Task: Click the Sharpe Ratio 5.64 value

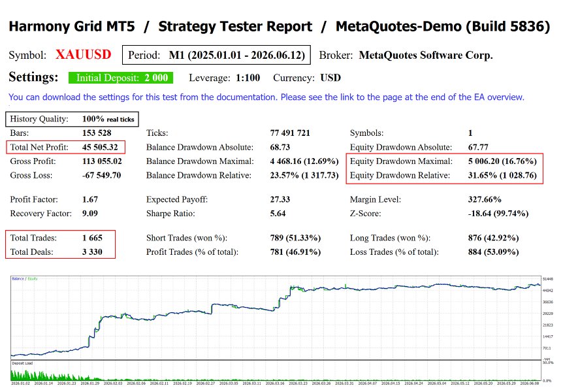Action: (278, 214)
